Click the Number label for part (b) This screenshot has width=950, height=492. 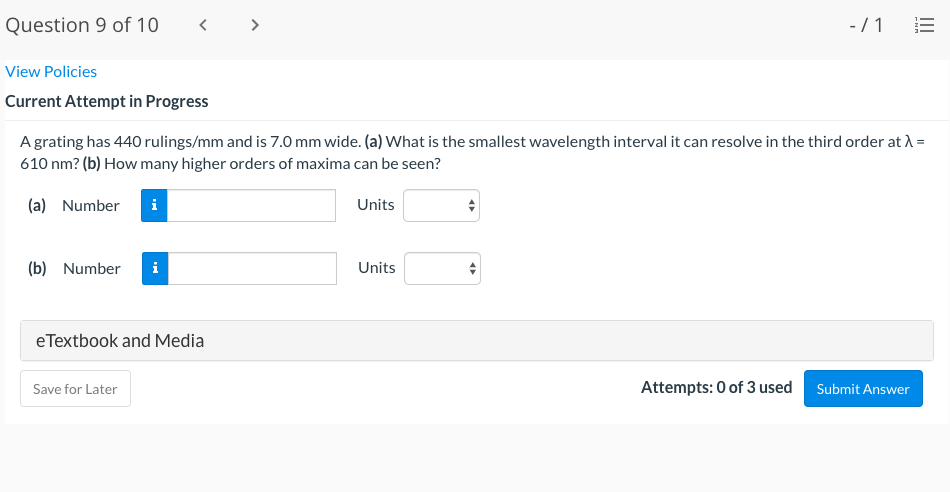click(x=91, y=268)
